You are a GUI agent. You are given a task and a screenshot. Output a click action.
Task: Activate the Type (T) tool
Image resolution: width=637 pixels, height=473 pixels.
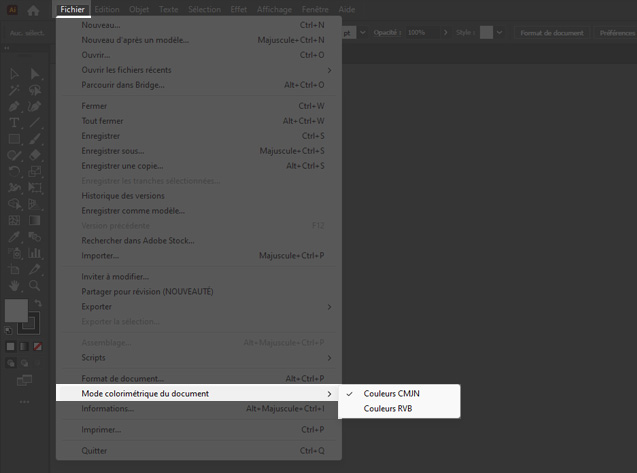click(15, 122)
